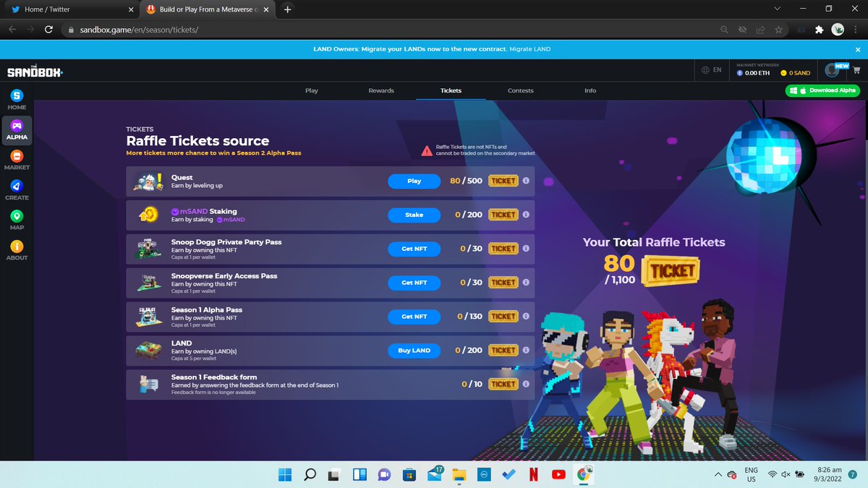The image size is (868, 488).
Task: Select the Tickets tab
Action: 451,90
